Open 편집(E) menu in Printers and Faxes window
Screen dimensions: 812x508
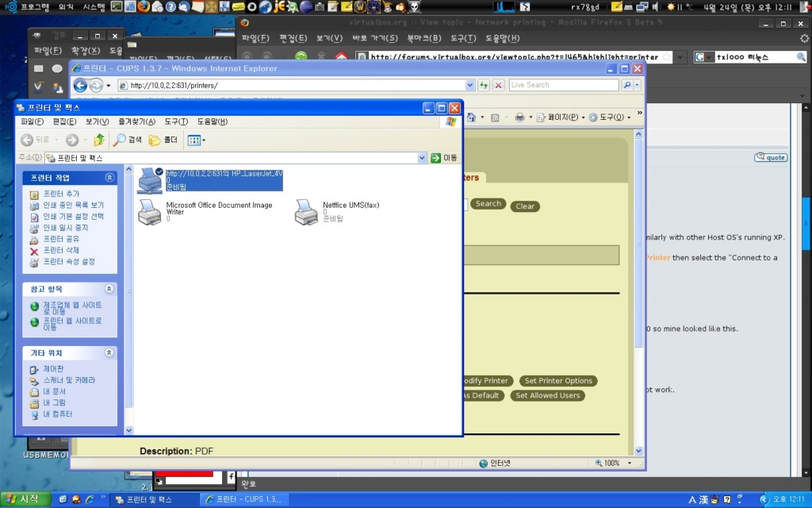click(x=64, y=121)
